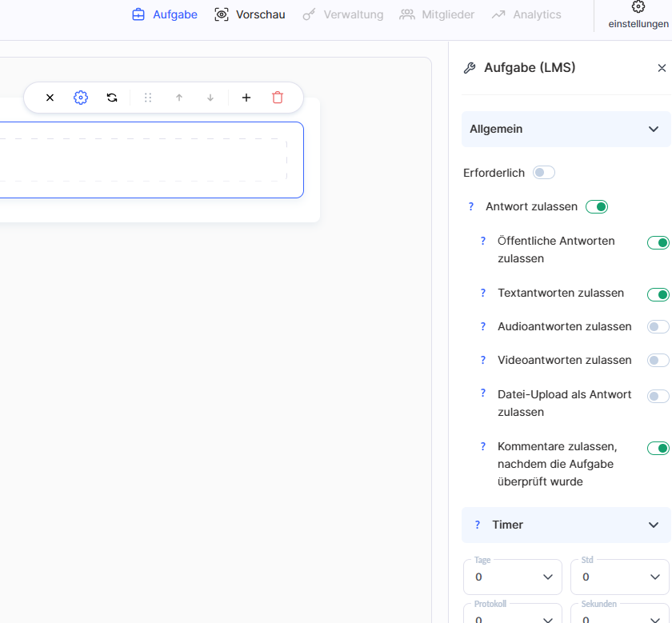The height and width of the screenshot is (623, 672).
Task: Click the refresh arrows icon in block toolbar
Action: coord(112,98)
